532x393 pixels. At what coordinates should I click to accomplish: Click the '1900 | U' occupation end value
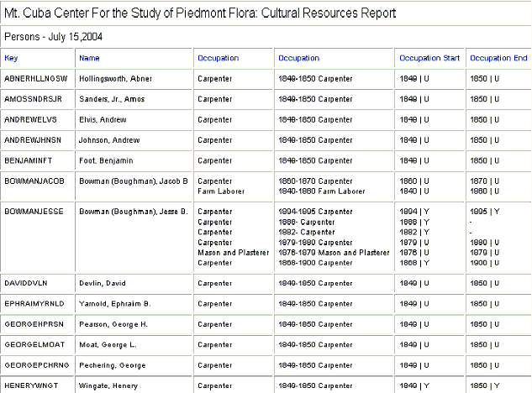pyautogui.click(x=484, y=263)
